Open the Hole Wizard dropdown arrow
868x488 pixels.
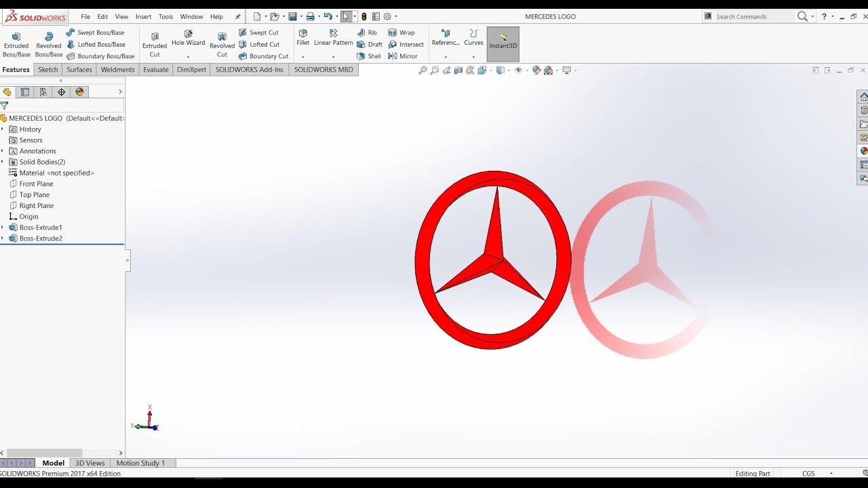pos(188,57)
